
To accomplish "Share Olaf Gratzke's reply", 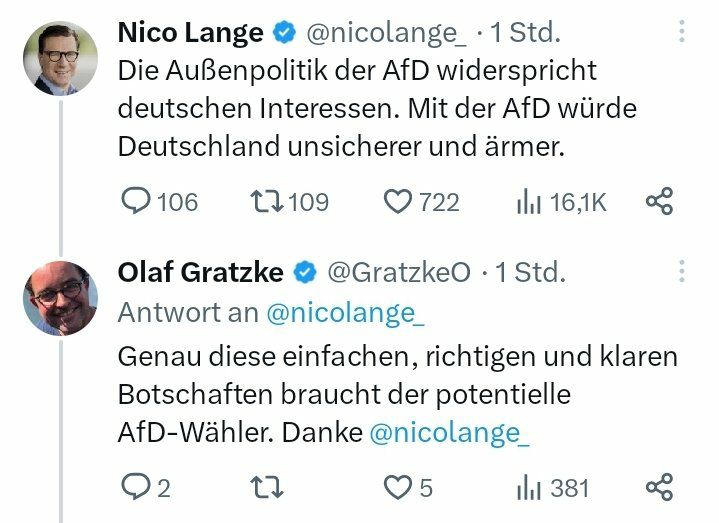I will pyautogui.click(x=659, y=487).
